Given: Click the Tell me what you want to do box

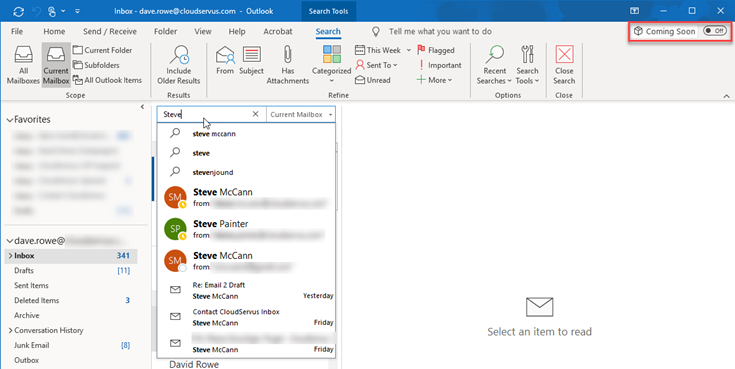Looking at the screenshot, I should pyautogui.click(x=440, y=31).
